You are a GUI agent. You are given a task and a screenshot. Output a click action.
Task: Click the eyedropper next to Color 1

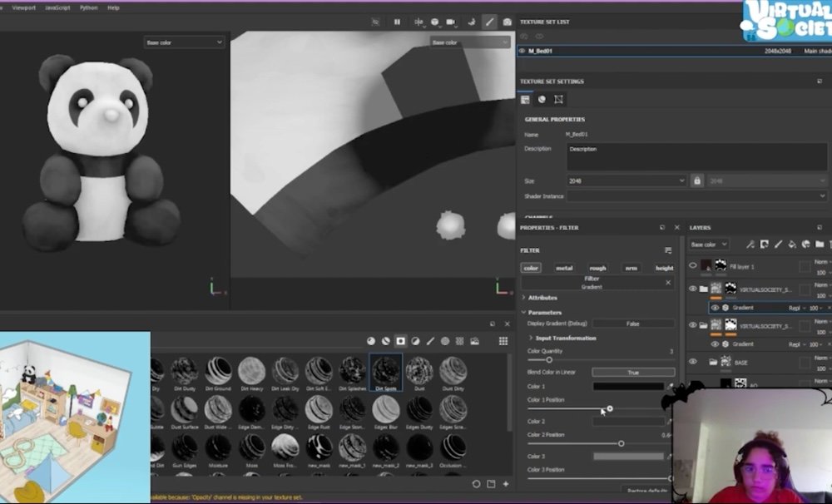click(x=671, y=387)
